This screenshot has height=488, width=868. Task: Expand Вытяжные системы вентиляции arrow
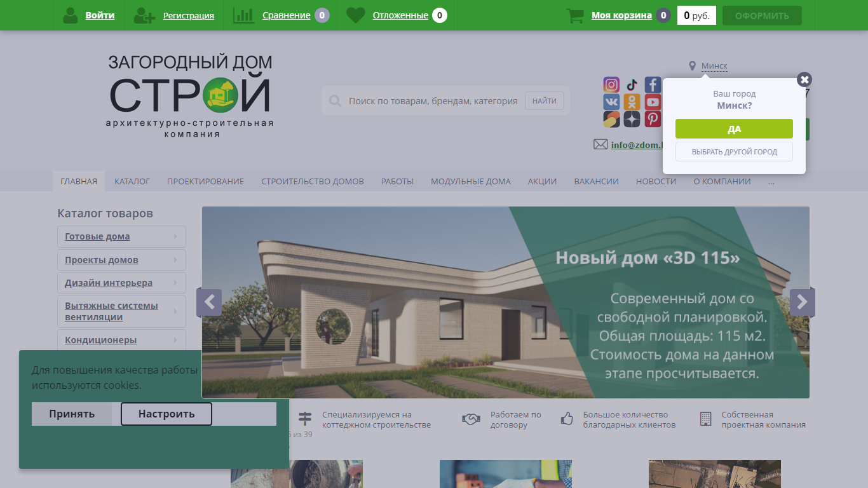pos(176,311)
